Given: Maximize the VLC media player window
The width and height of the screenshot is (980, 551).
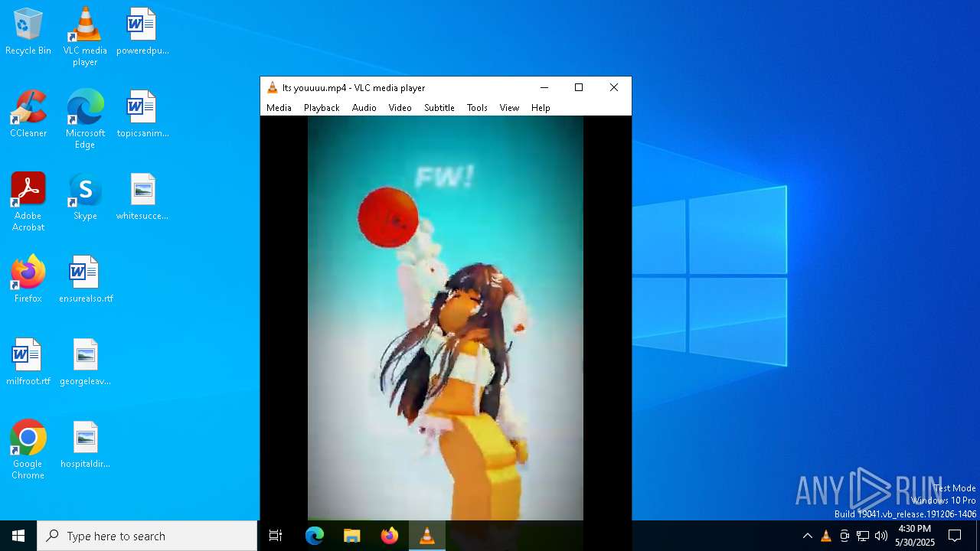Looking at the screenshot, I should [x=579, y=87].
